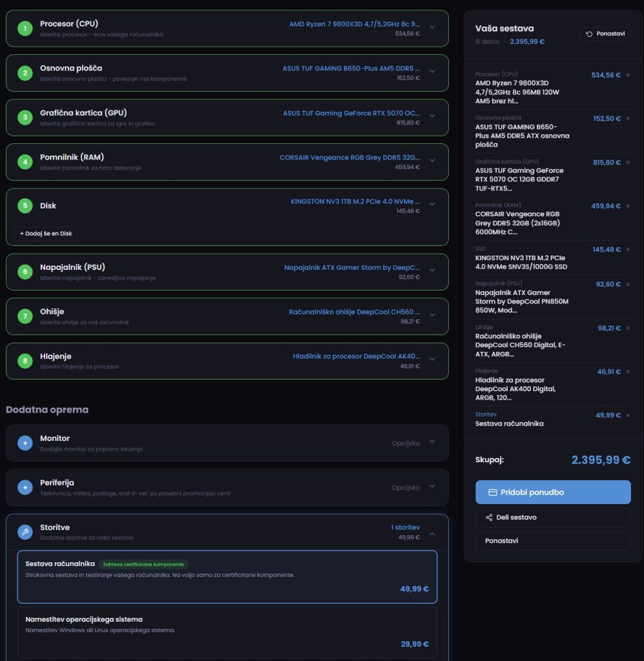This screenshot has height=661, width=644.
Task: Collapse the Storitve section chevron
Action: click(432, 534)
